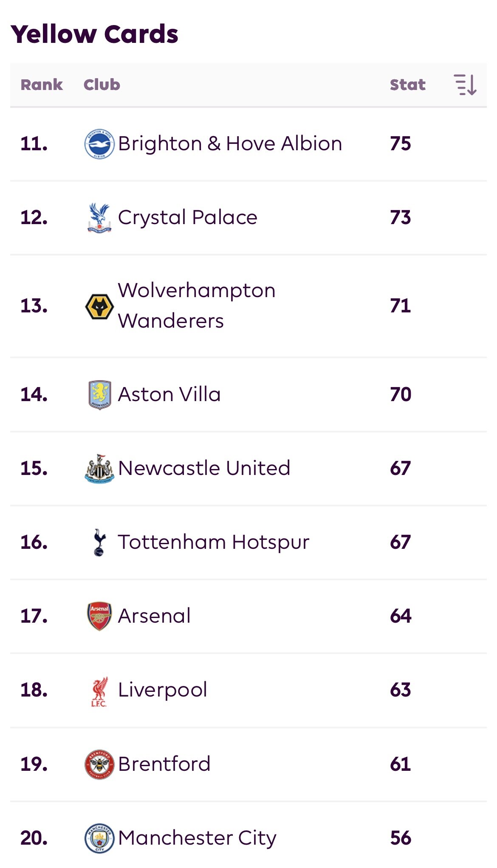Click the Tottenham Hotspur cockerel logo
This screenshot has height=868, width=497.
coord(99,542)
